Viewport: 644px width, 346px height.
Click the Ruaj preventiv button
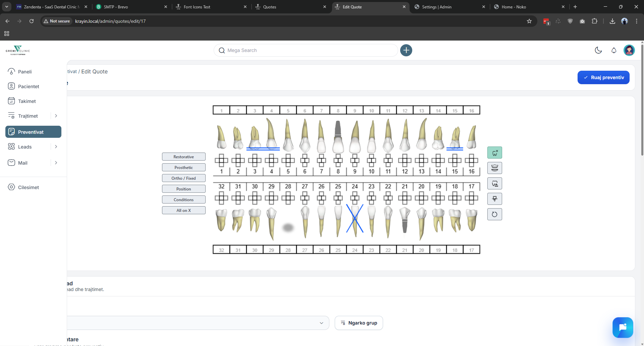603,77
